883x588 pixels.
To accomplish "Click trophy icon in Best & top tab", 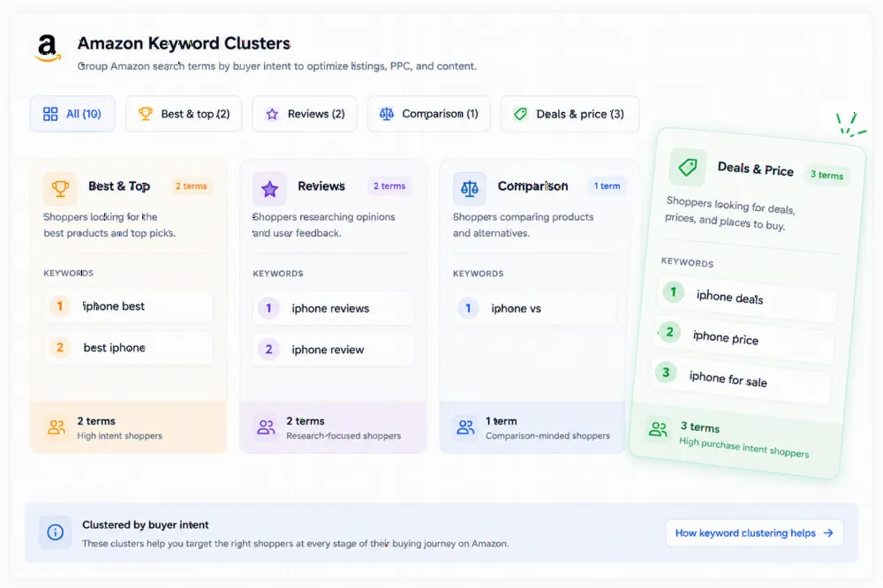I will pos(146,114).
